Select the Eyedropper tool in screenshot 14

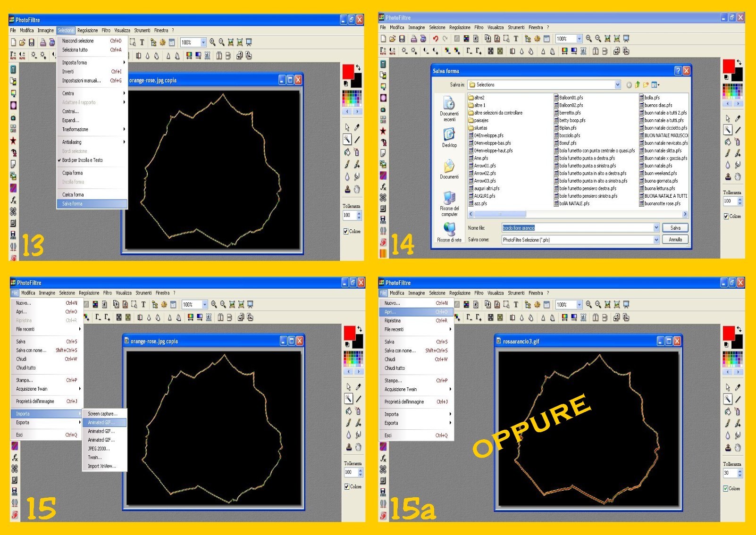tap(738, 118)
